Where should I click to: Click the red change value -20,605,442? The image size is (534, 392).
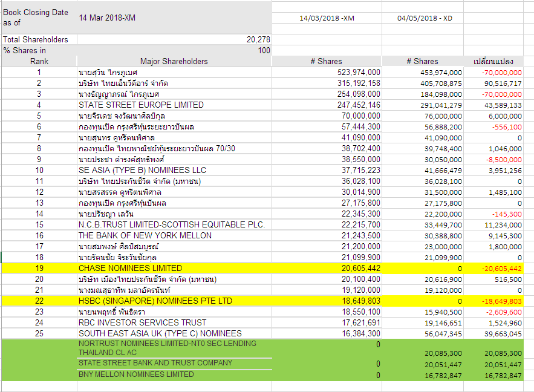click(x=493, y=269)
